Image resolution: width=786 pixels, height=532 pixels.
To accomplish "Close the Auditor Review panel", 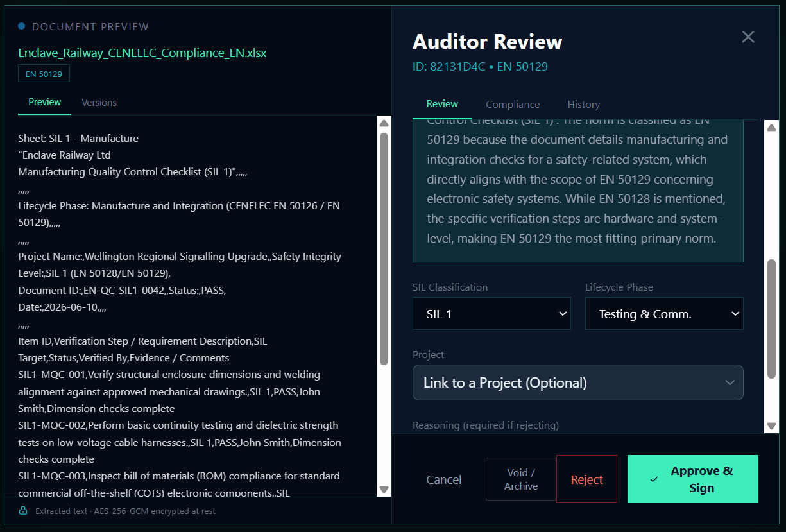I will (748, 37).
